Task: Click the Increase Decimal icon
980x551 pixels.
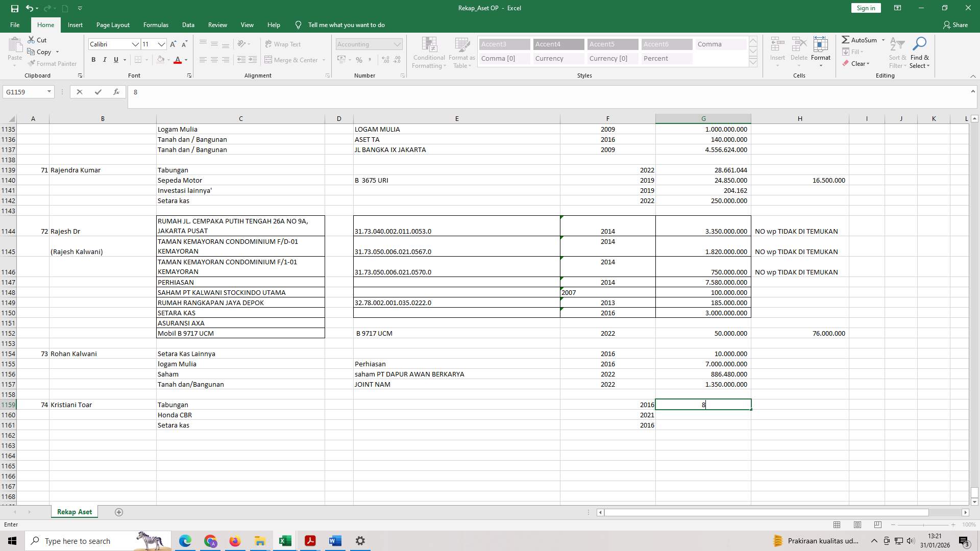Action: tap(385, 60)
